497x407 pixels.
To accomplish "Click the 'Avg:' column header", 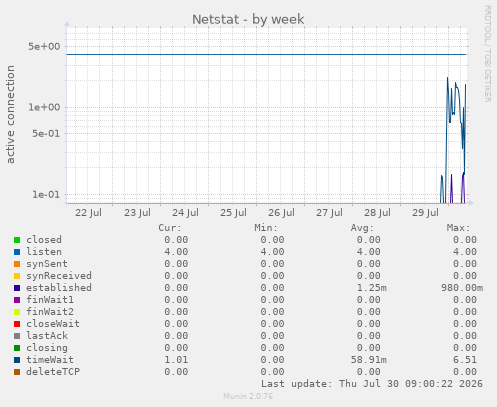I will (x=362, y=228).
